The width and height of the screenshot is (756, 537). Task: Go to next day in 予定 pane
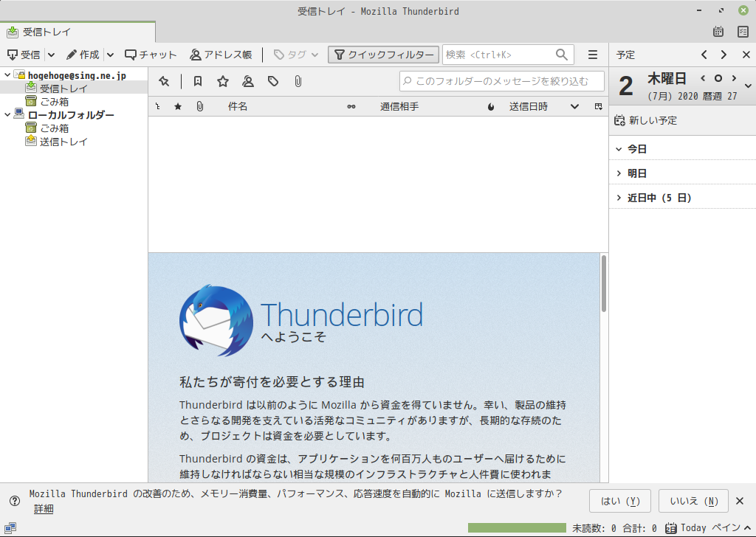pyautogui.click(x=724, y=55)
